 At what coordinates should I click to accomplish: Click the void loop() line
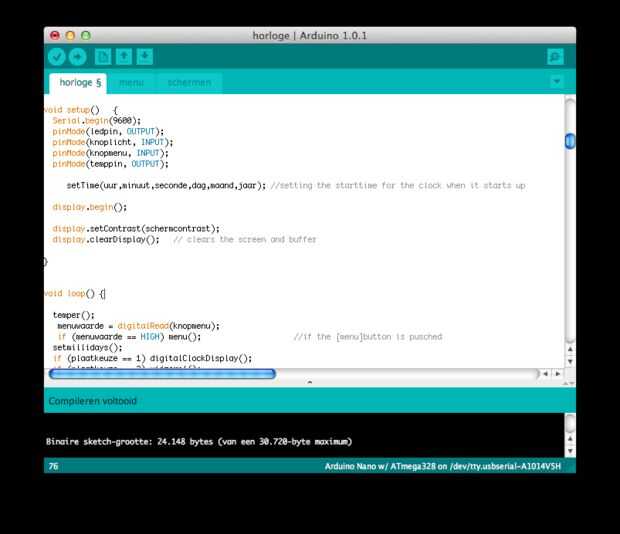pos(75,294)
